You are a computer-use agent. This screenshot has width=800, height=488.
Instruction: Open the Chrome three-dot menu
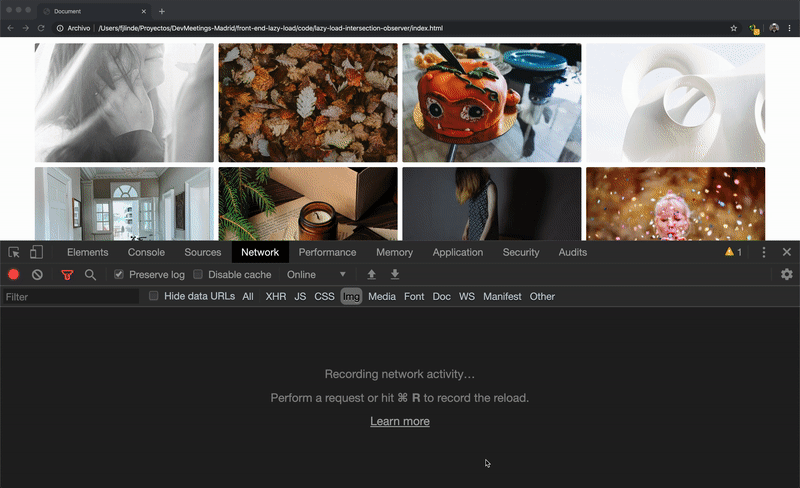coord(790,28)
